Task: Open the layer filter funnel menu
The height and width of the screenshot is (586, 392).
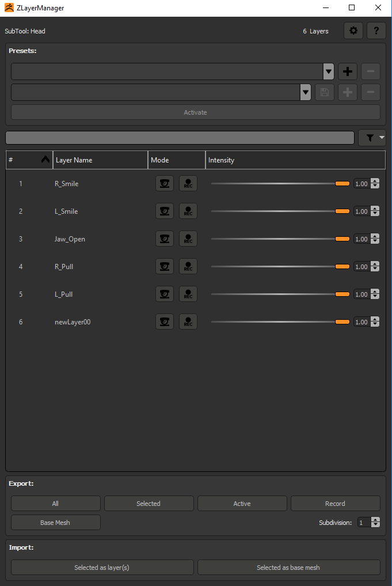Action: coord(372,138)
